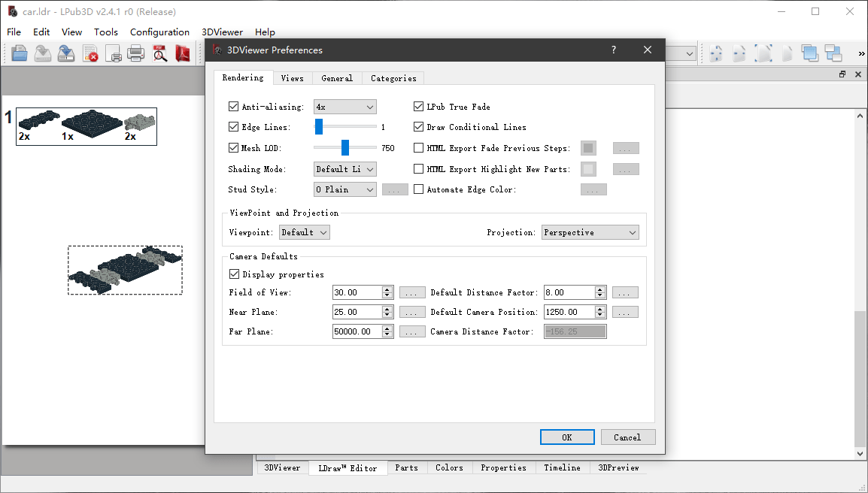Open the Anti-aliasing dropdown

344,106
